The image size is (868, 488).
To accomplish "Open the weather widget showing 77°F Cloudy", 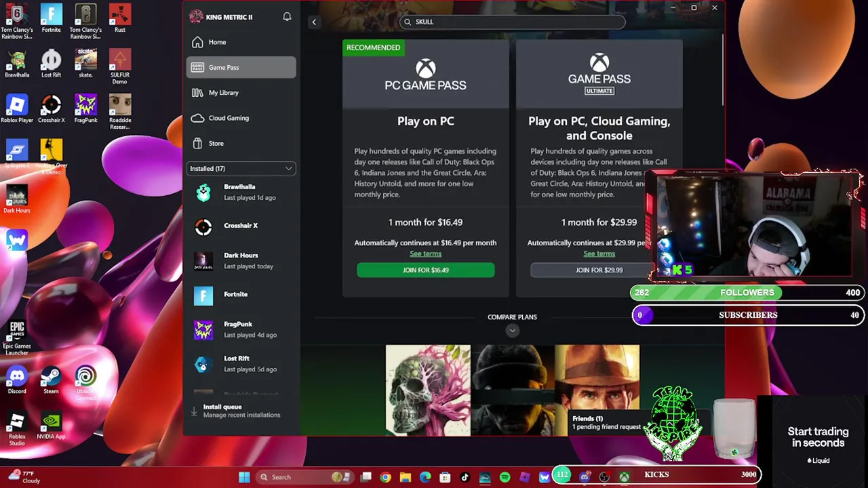I will [24, 477].
